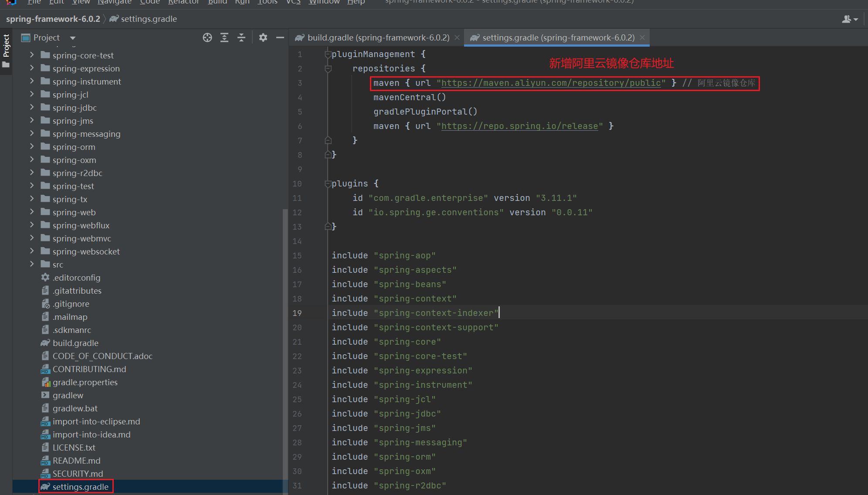This screenshot has height=495, width=868.
Task: Open Project panel settings gear
Action: click(263, 37)
